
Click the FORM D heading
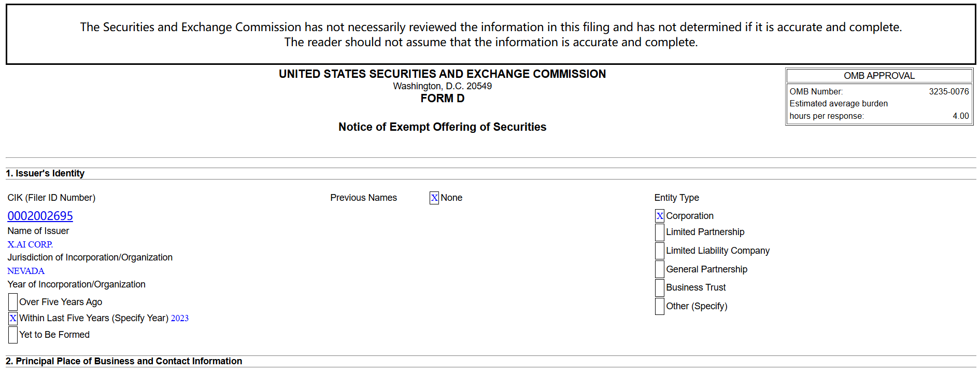coord(442,99)
